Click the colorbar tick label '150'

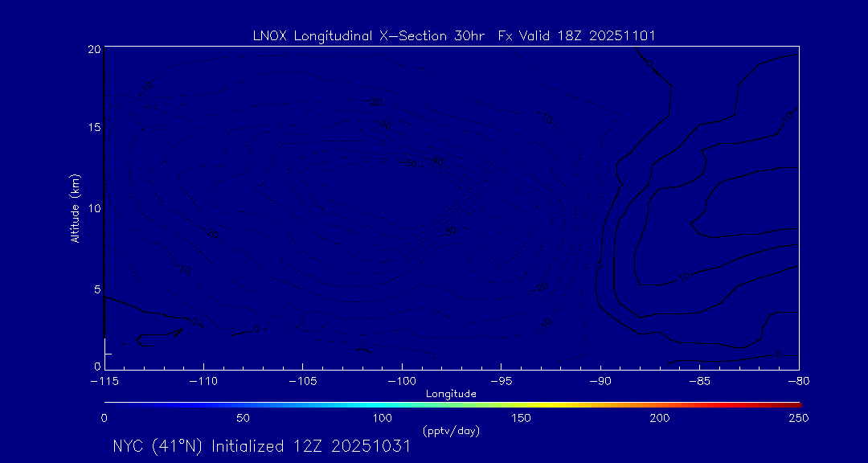click(x=521, y=418)
